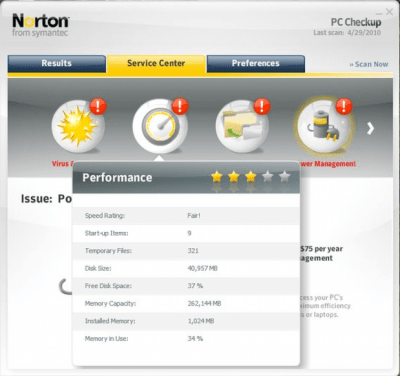The height and width of the screenshot is (376, 400).
Task: Click the Last scan date 4/29/2010
Action: tap(364, 33)
